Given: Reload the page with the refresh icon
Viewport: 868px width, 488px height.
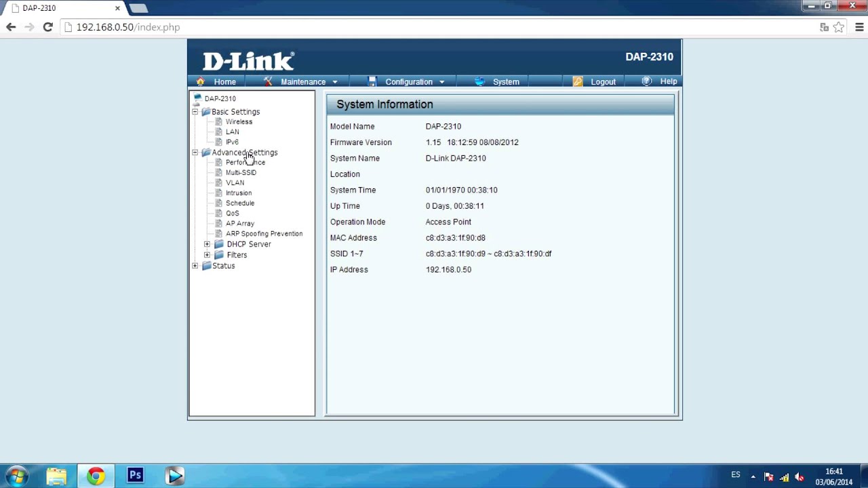Looking at the screenshot, I should click(x=47, y=27).
